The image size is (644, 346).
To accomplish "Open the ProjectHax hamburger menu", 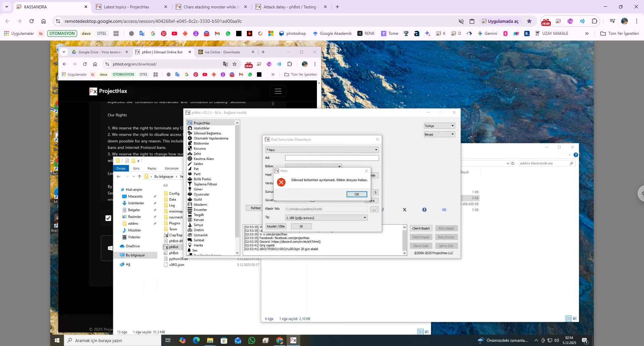I will click(278, 91).
